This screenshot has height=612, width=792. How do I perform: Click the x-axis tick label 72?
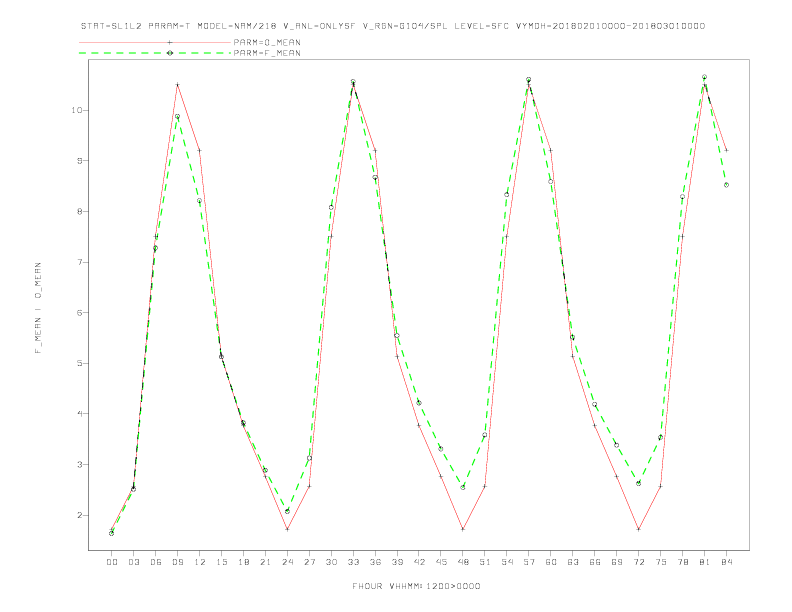(x=638, y=562)
